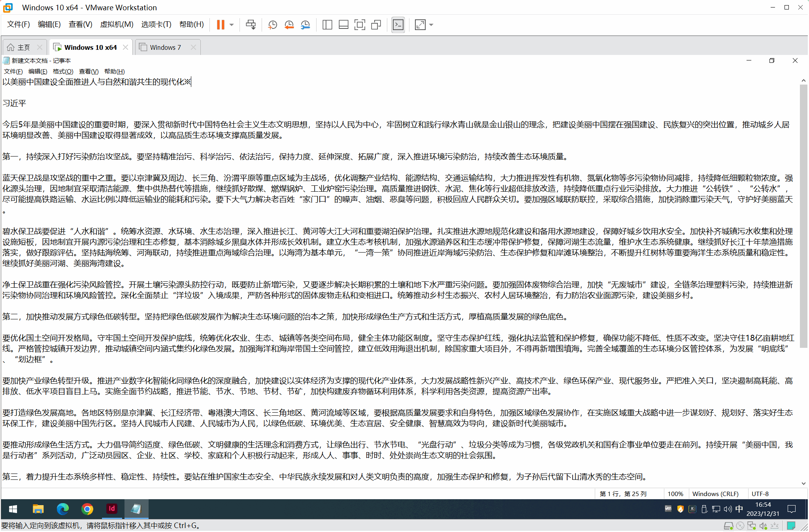
Task: Enter full screen mode
Action: (360, 25)
